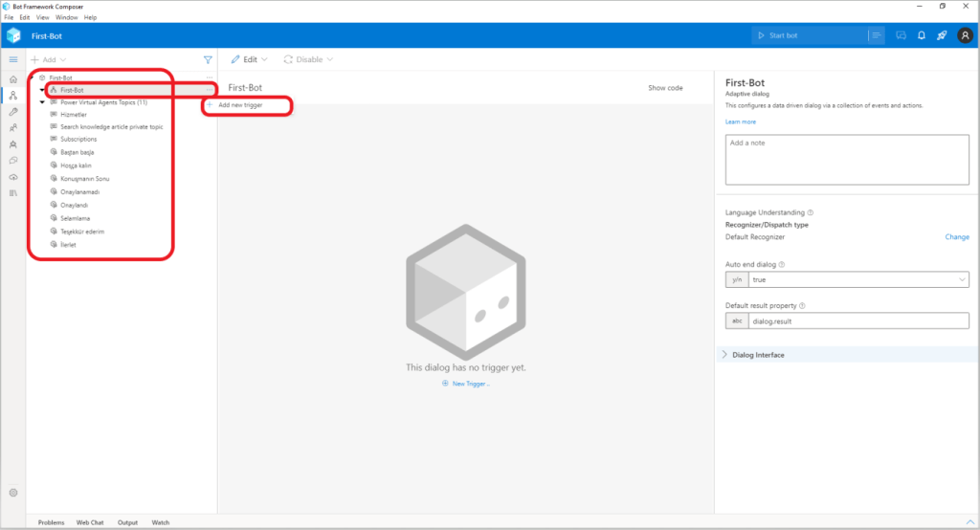Open notifications bell in header

pyautogui.click(x=921, y=35)
